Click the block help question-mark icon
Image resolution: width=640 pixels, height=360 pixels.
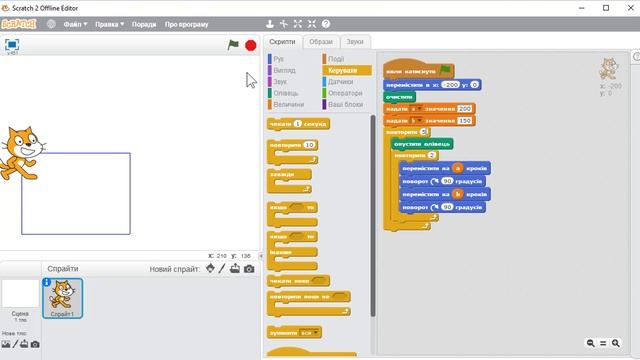pos(326,24)
